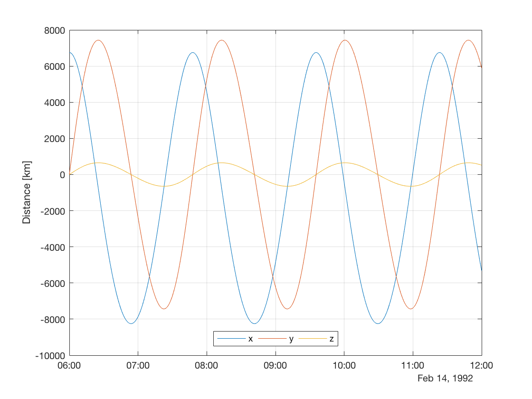Click the first peak of the orange y curve

[98, 40]
